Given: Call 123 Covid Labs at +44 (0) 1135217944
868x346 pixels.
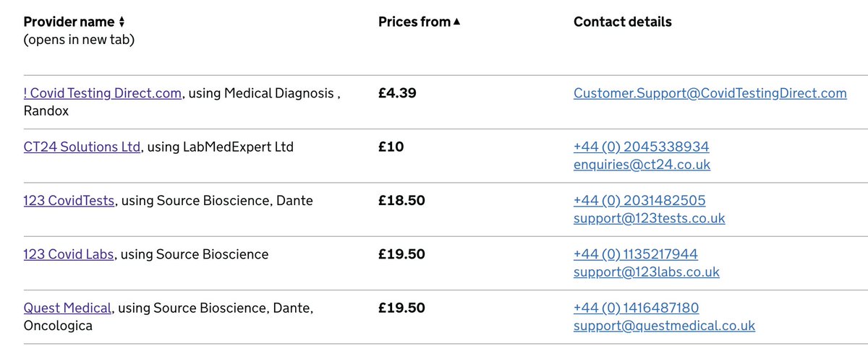Looking at the screenshot, I should pyautogui.click(x=636, y=254).
